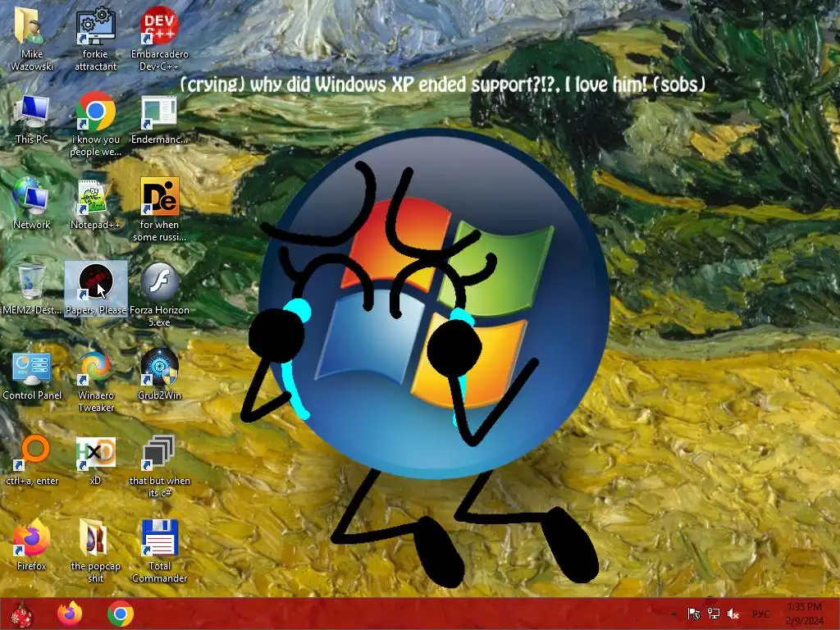Launch Embarcadero Dev-C++ from the desktop

click(x=160, y=39)
